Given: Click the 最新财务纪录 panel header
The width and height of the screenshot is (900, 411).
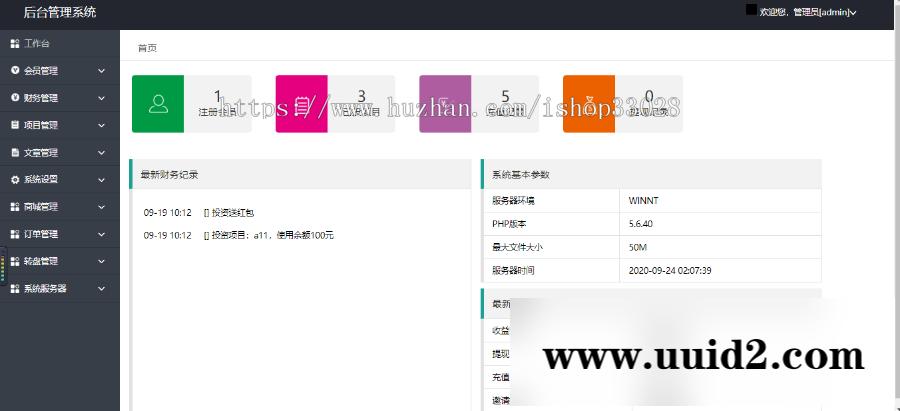Looking at the screenshot, I should point(301,175).
